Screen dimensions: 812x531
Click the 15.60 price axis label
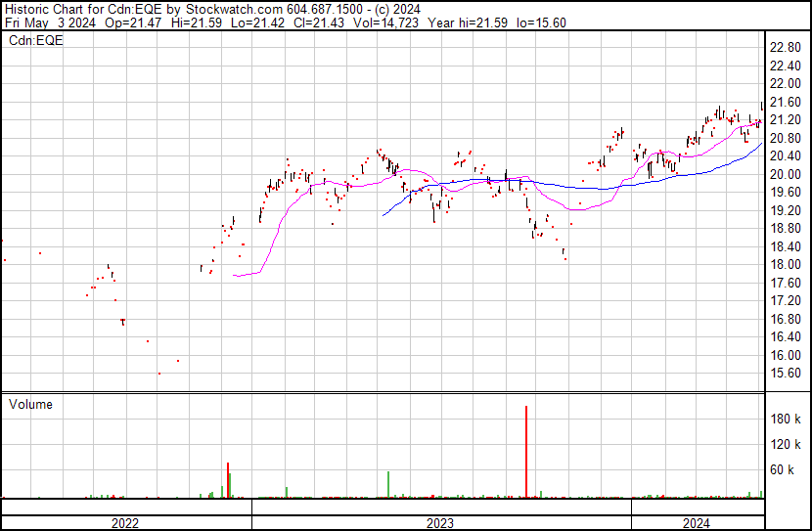coord(785,374)
